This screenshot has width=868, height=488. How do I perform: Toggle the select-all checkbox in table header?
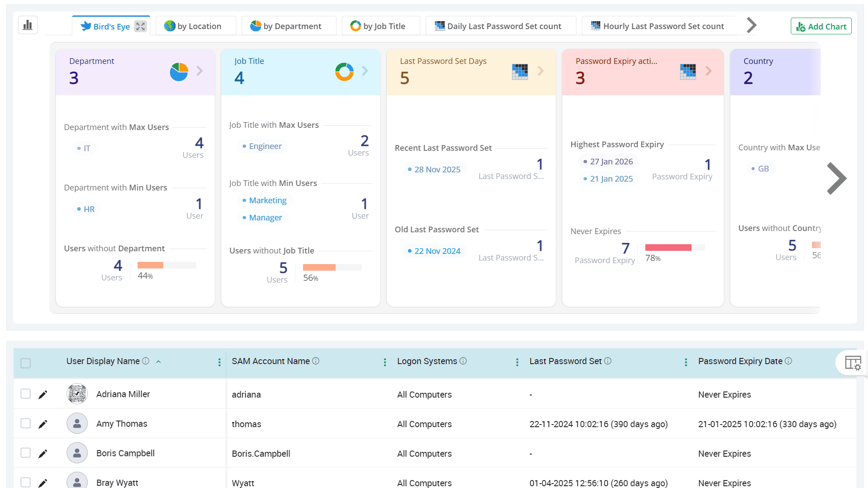coord(26,363)
